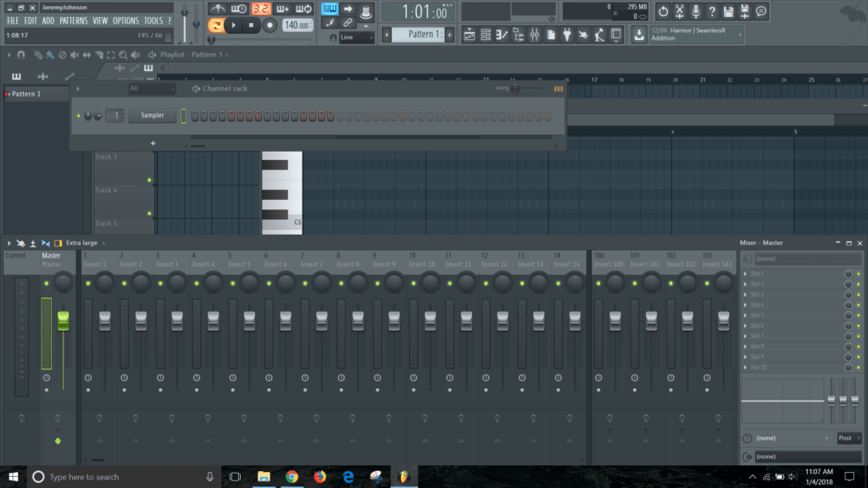The width and height of the screenshot is (868, 488).
Task: Open the project info speech bubble icon
Action: pyautogui.click(x=761, y=11)
